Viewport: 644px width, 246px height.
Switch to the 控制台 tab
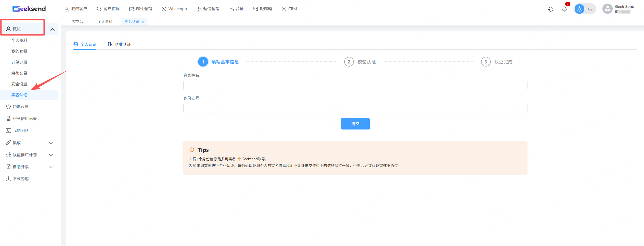point(78,22)
